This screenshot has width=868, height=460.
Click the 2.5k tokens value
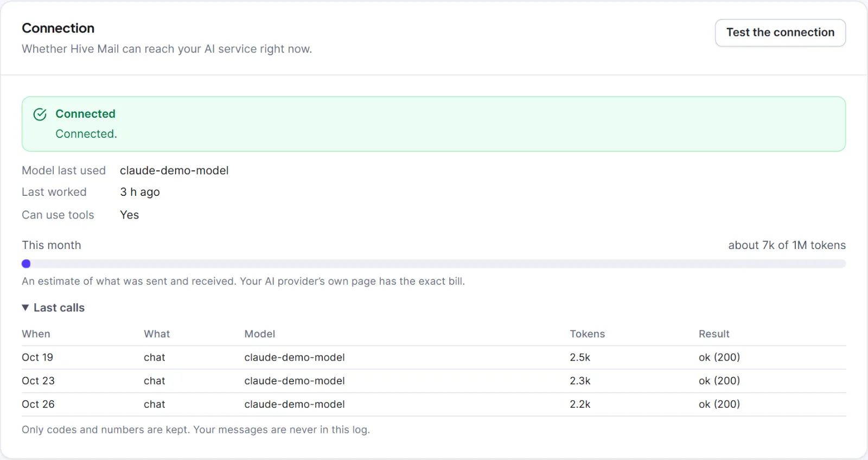point(580,357)
